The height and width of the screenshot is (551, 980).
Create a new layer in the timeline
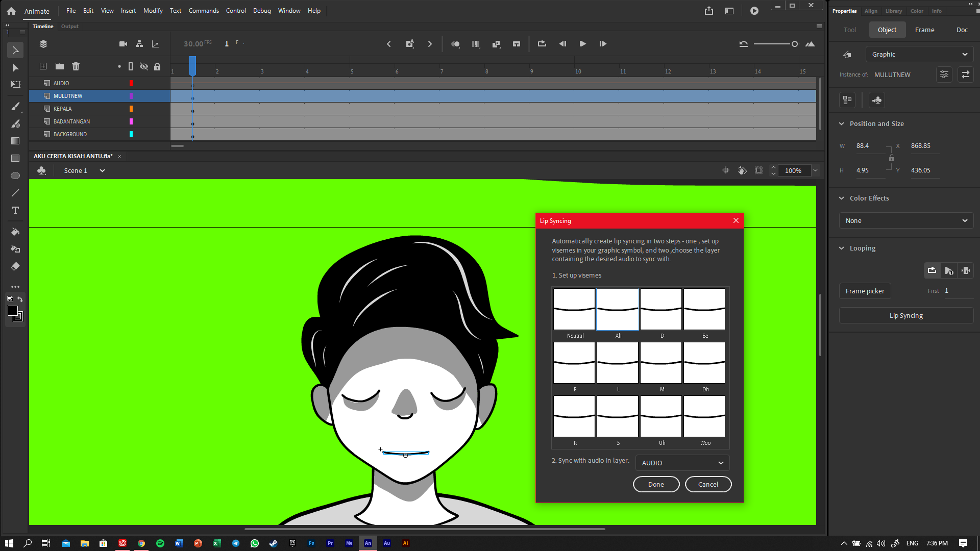coord(43,66)
